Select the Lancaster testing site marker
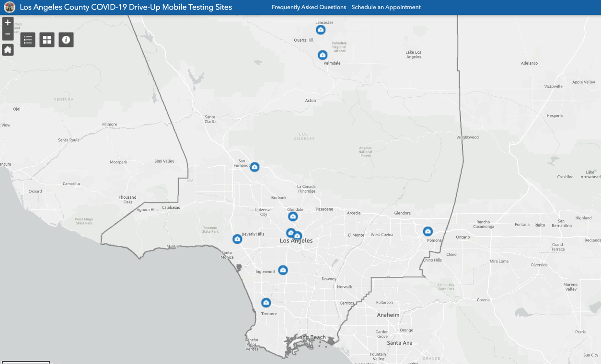Image resolution: width=601 pixels, height=364 pixels. 321,30
